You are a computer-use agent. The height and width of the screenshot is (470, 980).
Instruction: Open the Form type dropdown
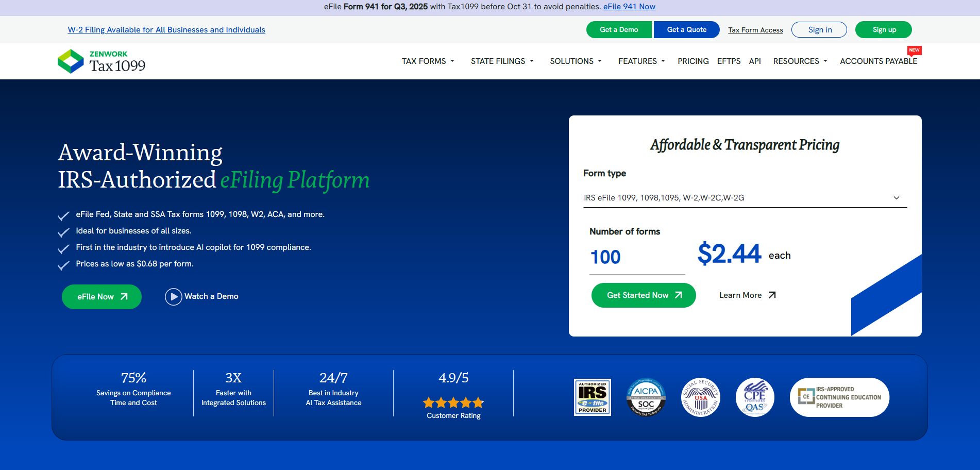tap(745, 198)
